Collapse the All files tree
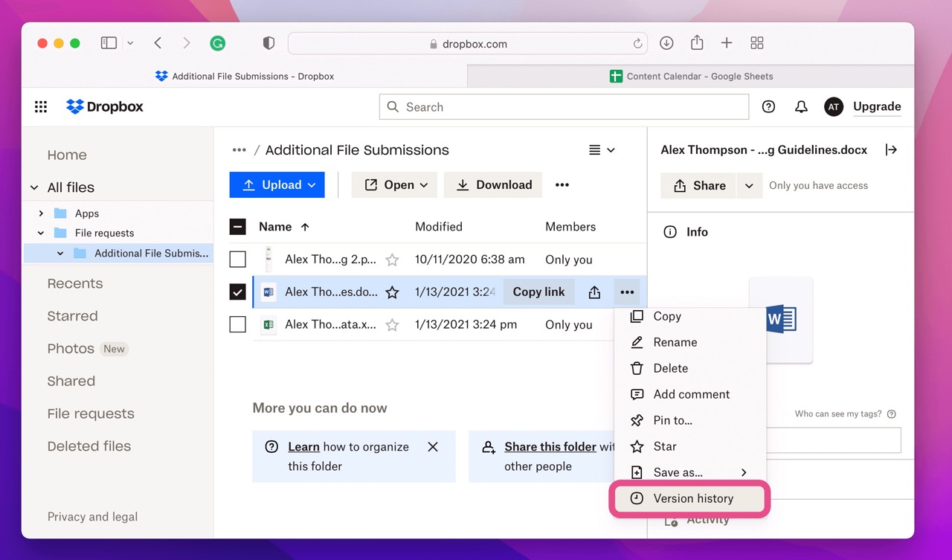Viewport: 952px width, 560px height. pos(34,187)
